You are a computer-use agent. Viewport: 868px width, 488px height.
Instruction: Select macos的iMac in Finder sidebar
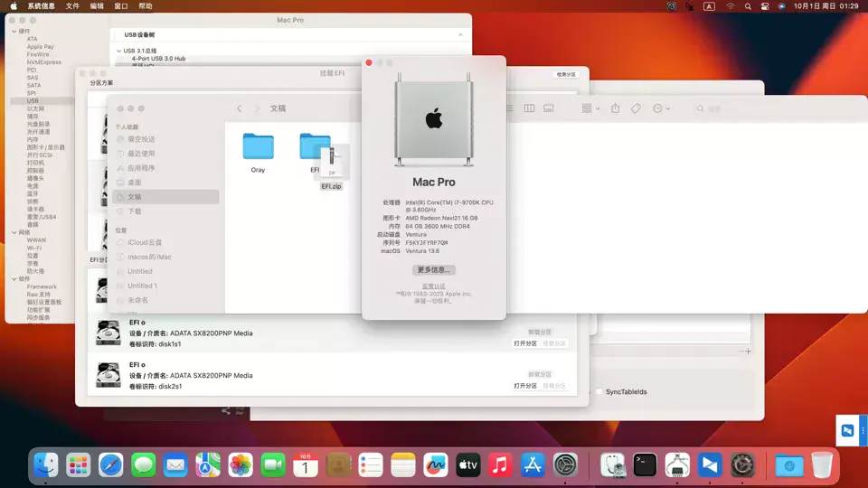coord(165,257)
